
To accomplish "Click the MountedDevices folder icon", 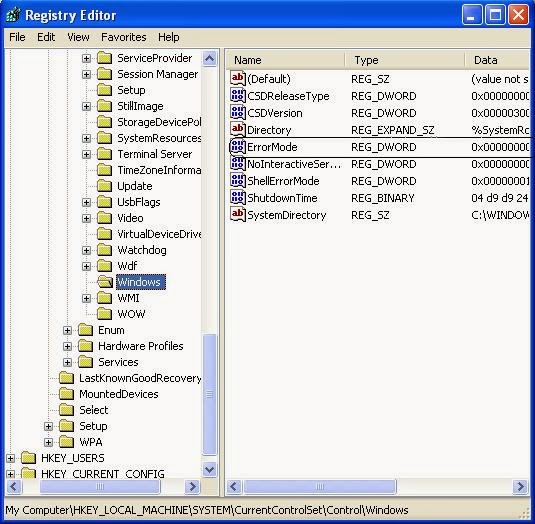I will point(66,394).
